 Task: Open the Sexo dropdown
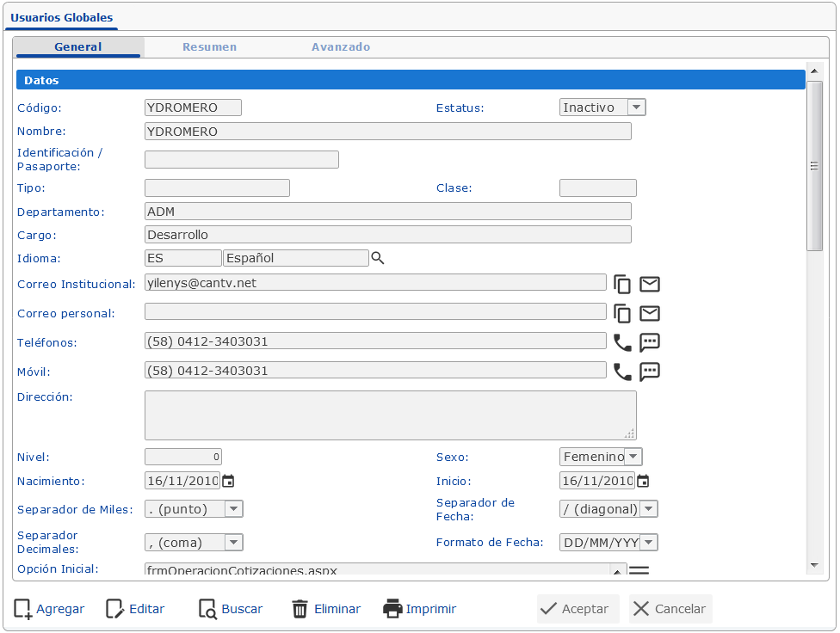633,457
